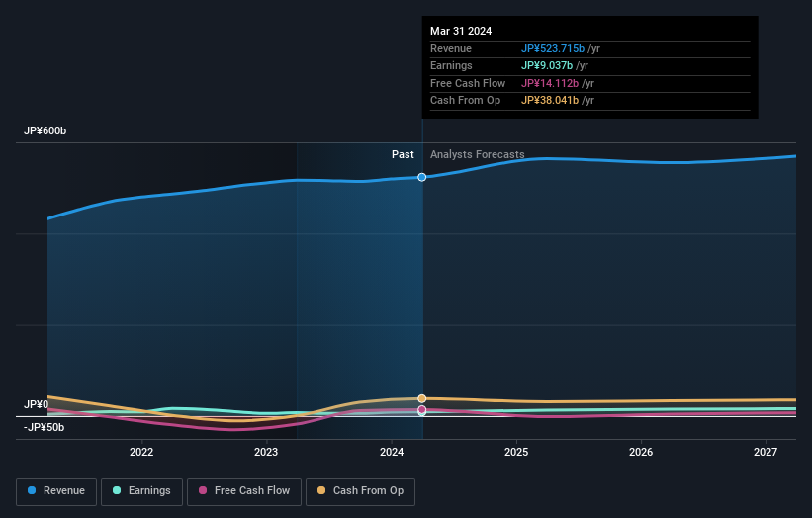Screen dimensions: 812x518
Task: Click the JP¥9.037b earnings value
Action: coord(547,65)
